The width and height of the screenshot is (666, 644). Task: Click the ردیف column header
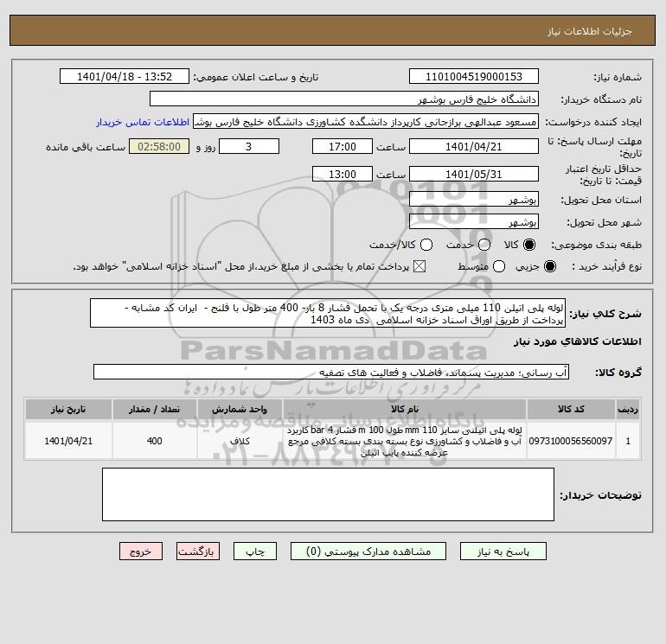[628, 409]
